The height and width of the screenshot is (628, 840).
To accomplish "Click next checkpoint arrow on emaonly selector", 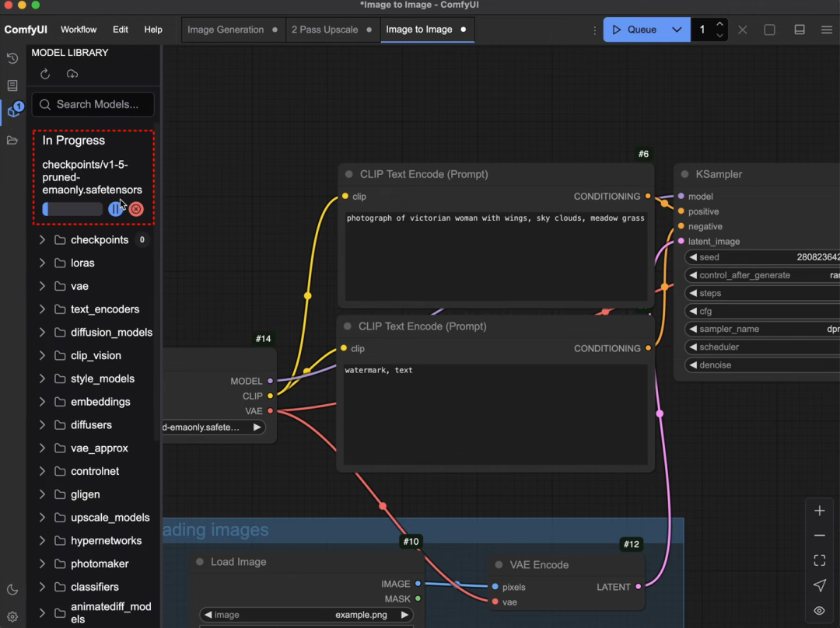I will 257,427.
